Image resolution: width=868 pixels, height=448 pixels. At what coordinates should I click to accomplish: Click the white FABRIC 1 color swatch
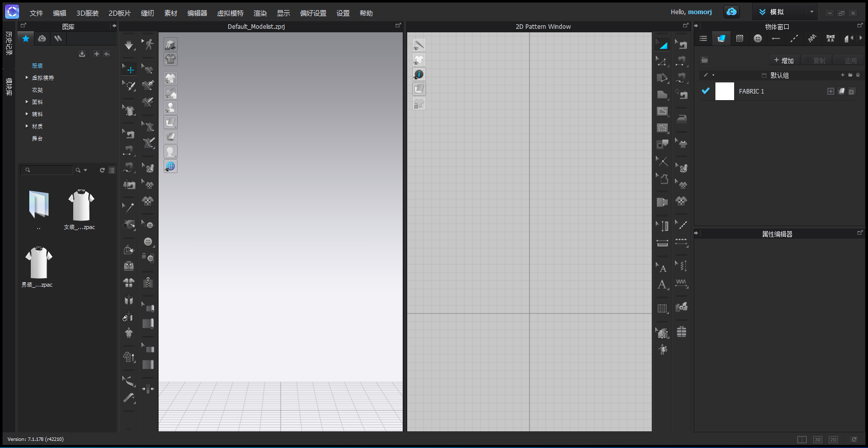pyautogui.click(x=724, y=92)
